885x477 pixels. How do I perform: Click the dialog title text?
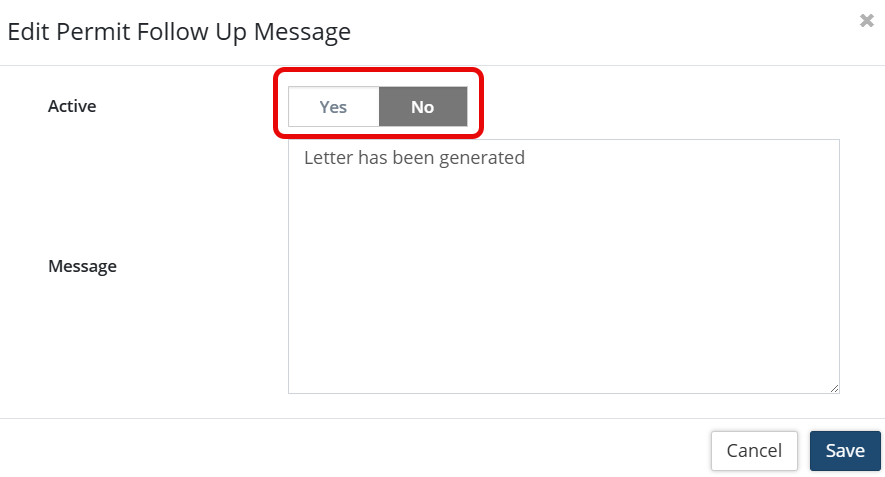click(179, 32)
